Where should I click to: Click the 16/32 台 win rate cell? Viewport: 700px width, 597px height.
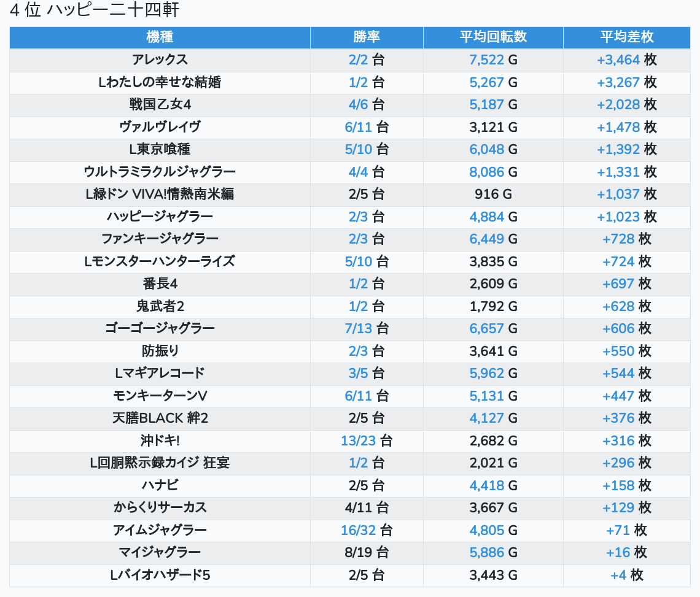point(367,530)
